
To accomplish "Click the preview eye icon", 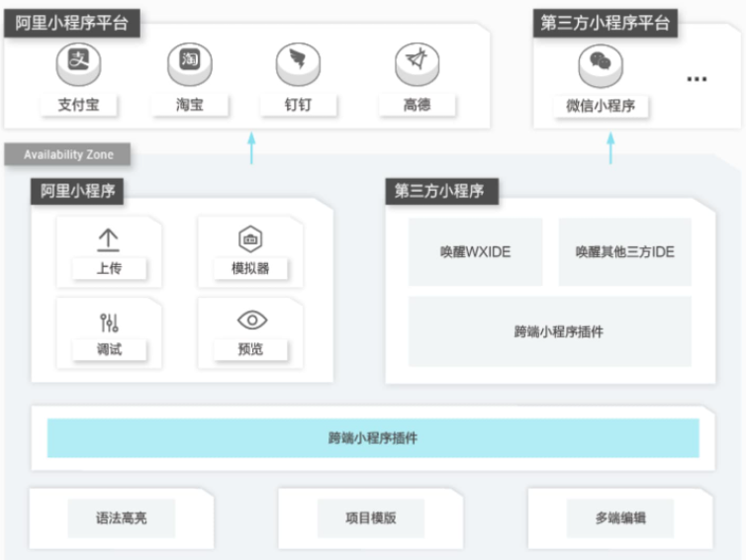I will [252, 321].
